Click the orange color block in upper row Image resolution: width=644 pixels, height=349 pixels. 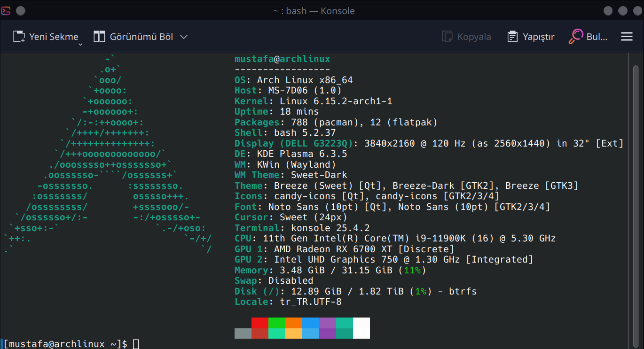(x=294, y=323)
